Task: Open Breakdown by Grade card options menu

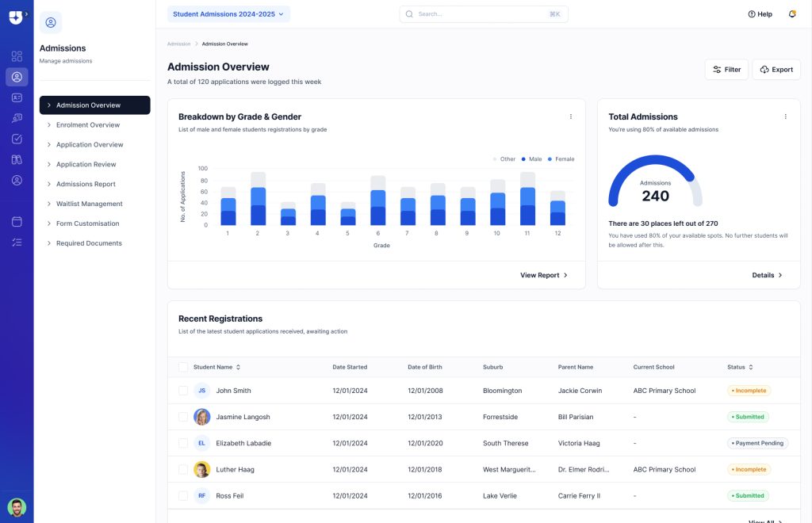Action: click(571, 116)
